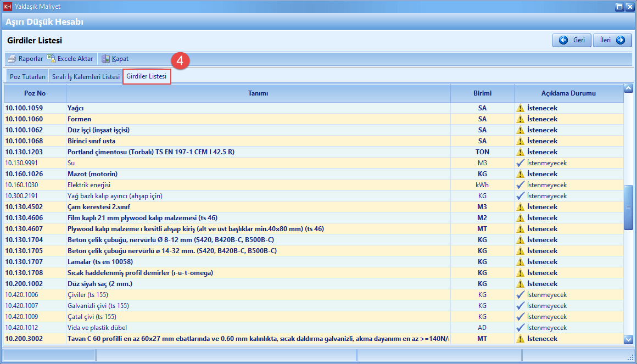
Task: Click the warning icon on the Yağcı row
Action: click(x=520, y=108)
